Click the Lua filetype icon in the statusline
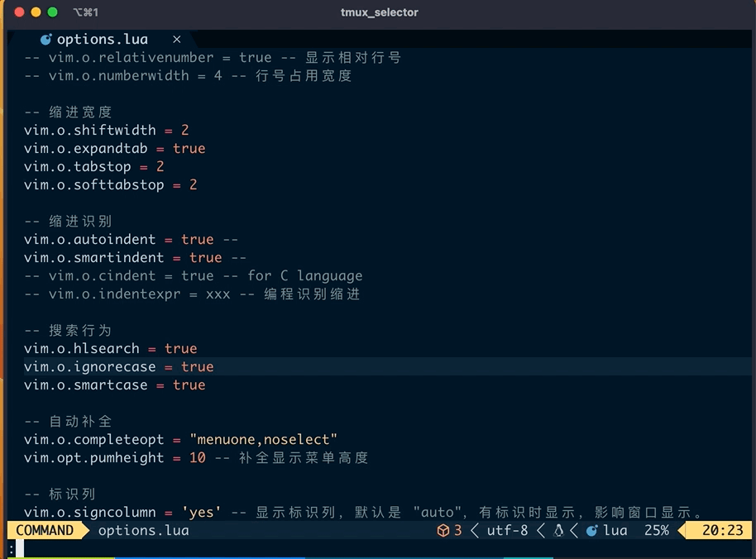756x559 pixels. pyautogui.click(x=593, y=531)
